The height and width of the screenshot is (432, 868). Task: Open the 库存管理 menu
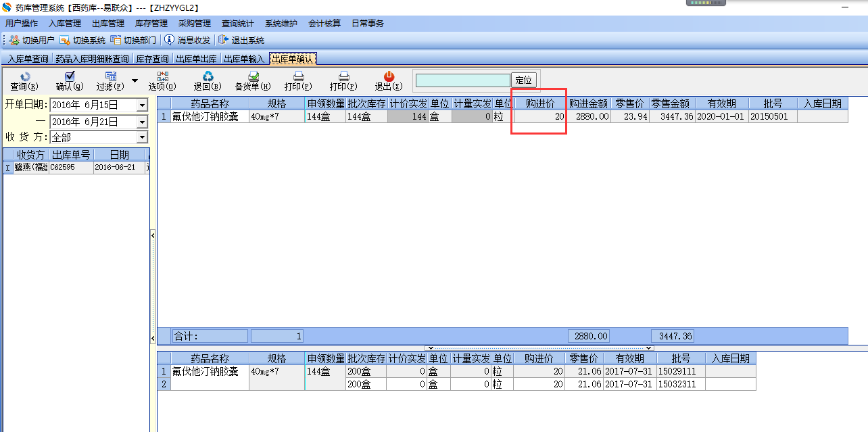(151, 24)
